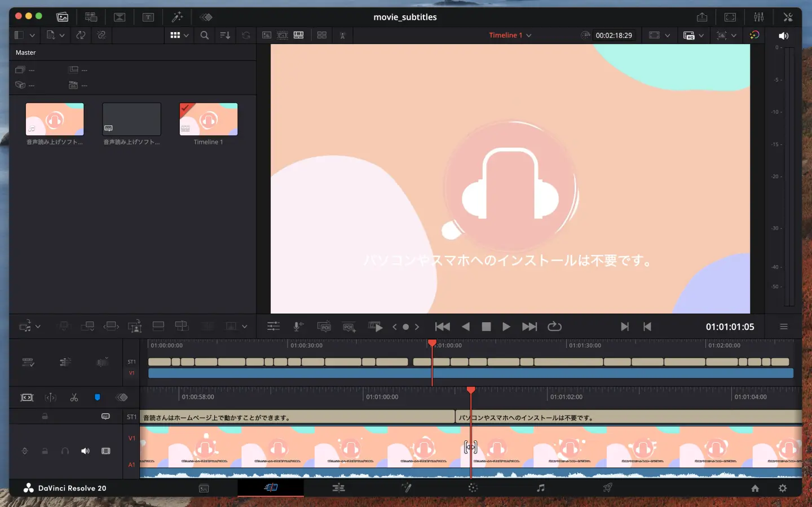Mute the A1 audio track
This screenshot has width=812, height=507.
85,451
